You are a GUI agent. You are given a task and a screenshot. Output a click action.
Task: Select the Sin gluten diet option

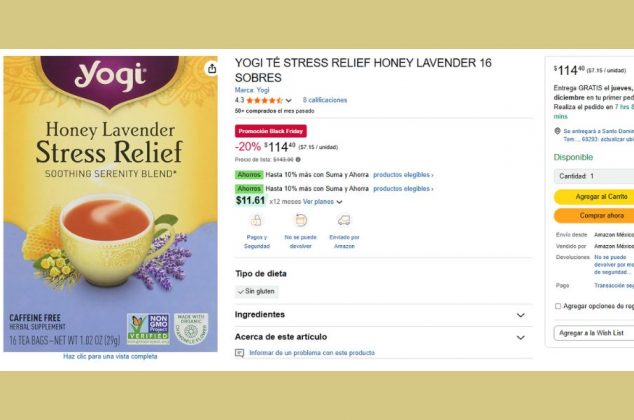coord(257,291)
